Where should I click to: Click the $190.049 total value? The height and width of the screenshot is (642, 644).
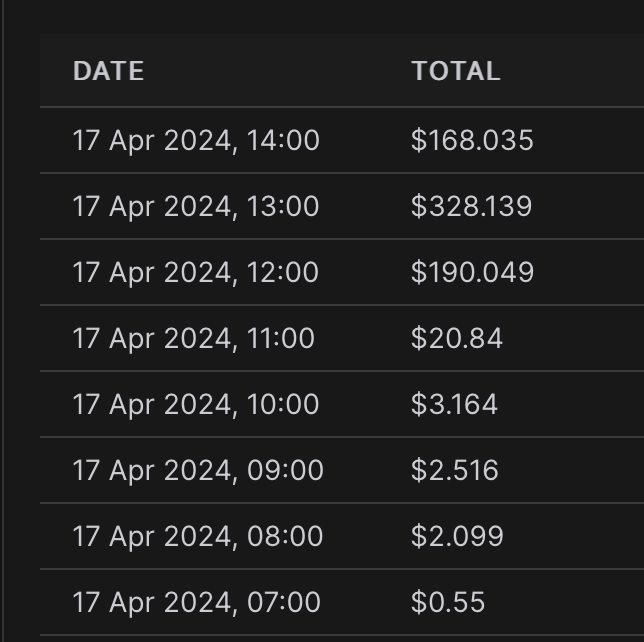[x=472, y=272]
